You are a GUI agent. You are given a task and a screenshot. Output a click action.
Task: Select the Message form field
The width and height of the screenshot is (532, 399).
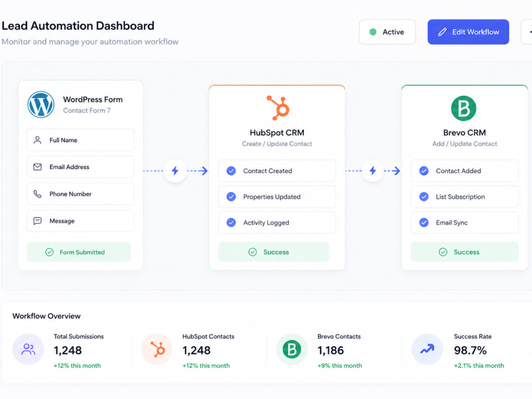pos(80,221)
